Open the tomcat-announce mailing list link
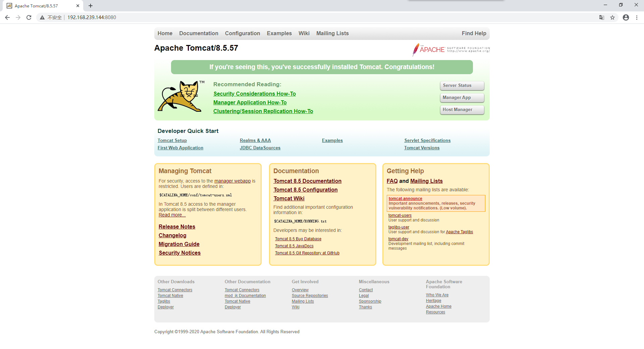The height and width of the screenshot is (349, 644). pyautogui.click(x=405, y=199)
